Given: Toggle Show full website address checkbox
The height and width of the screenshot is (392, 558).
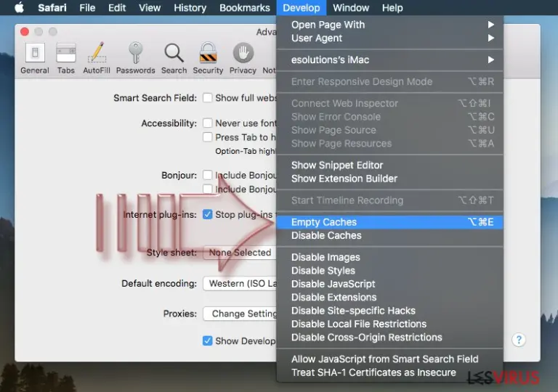Looking at the screenshot, I should [x=208, y=97].
